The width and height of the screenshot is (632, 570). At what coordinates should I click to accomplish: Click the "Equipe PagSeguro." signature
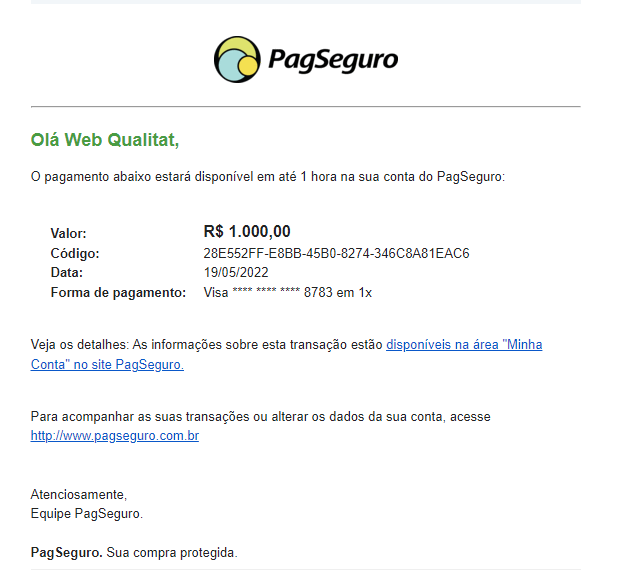[87, 514]
